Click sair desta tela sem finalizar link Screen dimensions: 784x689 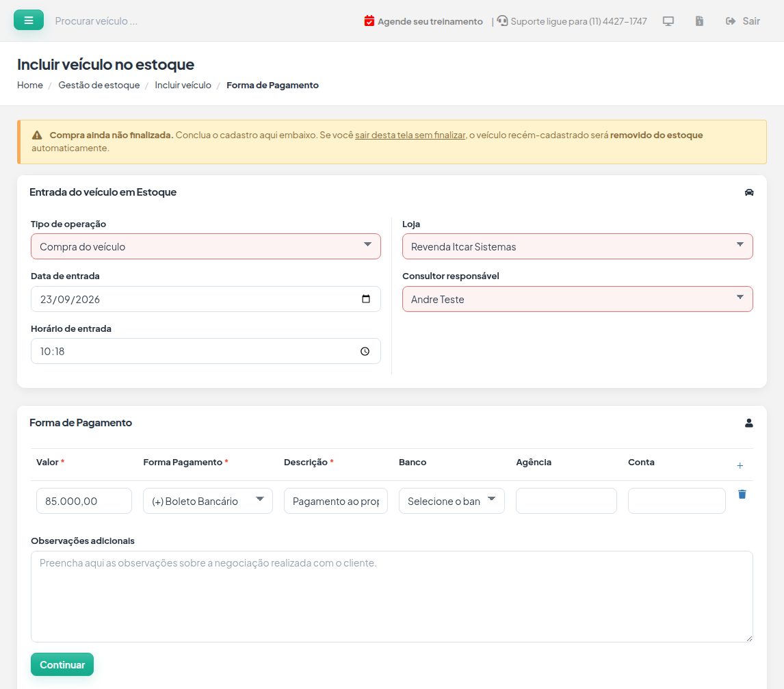tap(410, 135)
